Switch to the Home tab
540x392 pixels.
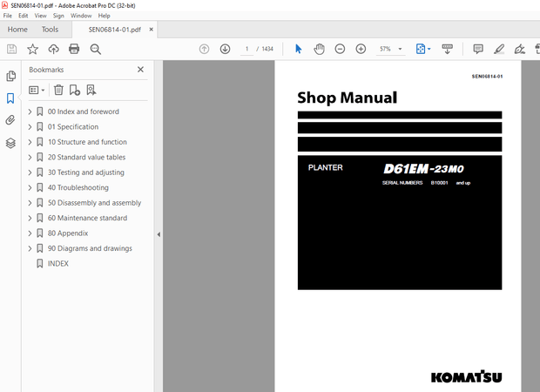pyautogui.click(x=17, y=30)
